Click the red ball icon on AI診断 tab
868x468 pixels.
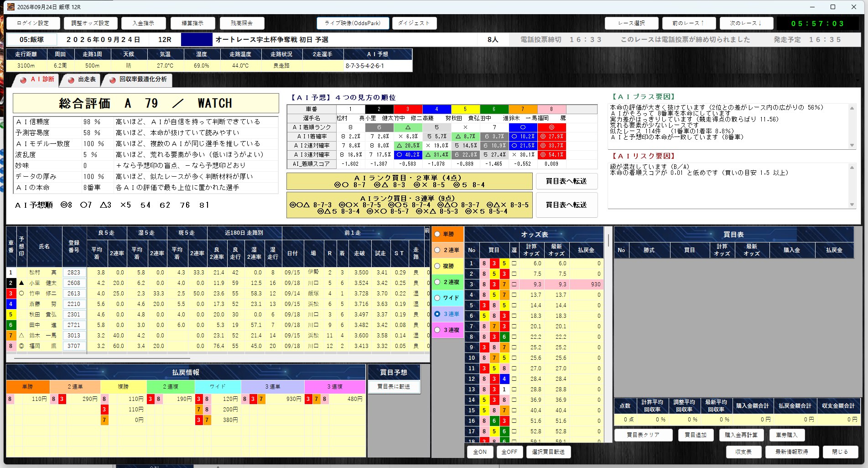tap(23, 80)
